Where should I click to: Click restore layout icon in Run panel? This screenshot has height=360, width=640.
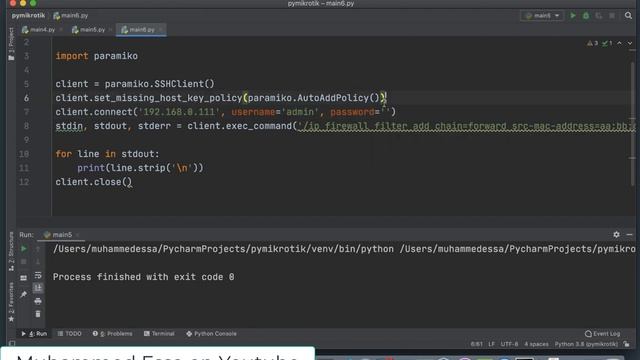coord(24,278)
